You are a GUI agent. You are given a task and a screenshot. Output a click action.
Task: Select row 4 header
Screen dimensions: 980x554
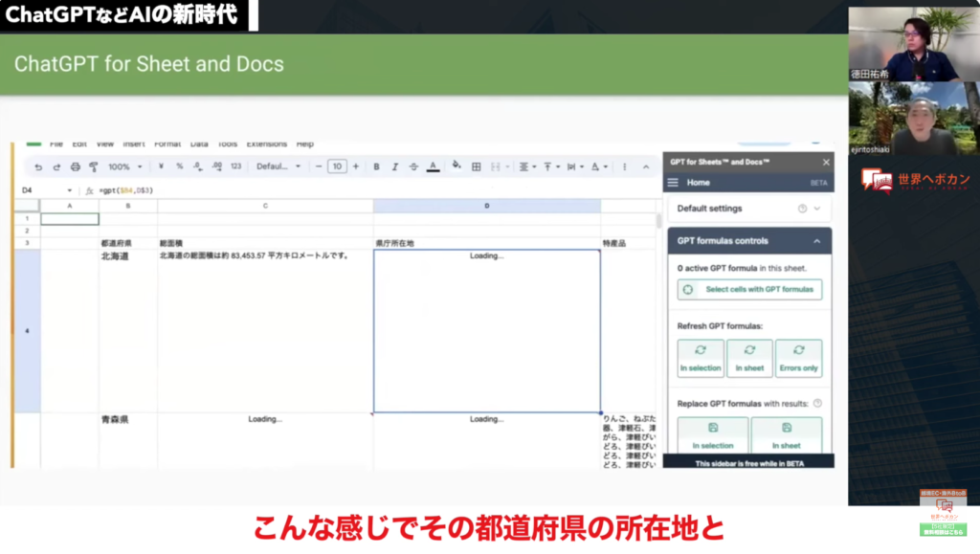[27, 331]
